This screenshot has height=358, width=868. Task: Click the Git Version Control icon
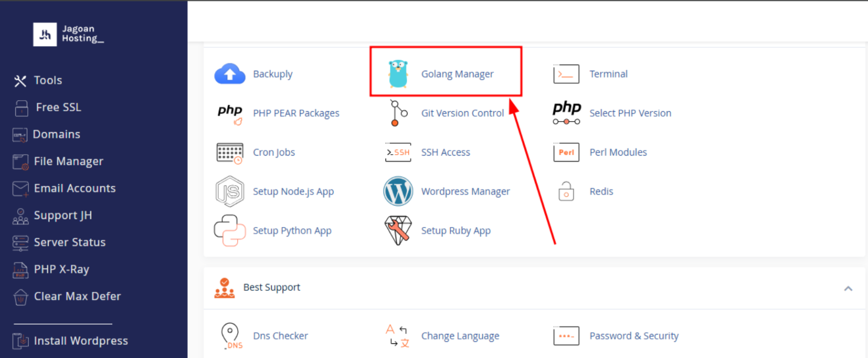398,113
